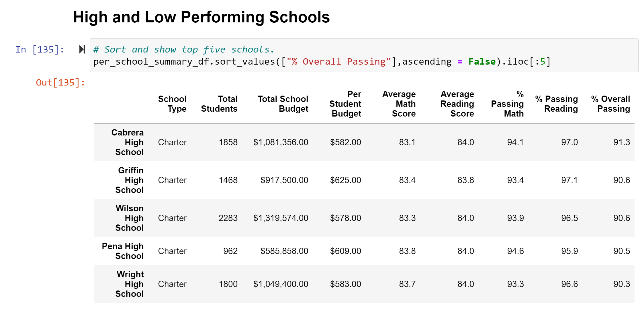644x310 pixels.
Task: Click the School Type column header
Action: point(173,104)
